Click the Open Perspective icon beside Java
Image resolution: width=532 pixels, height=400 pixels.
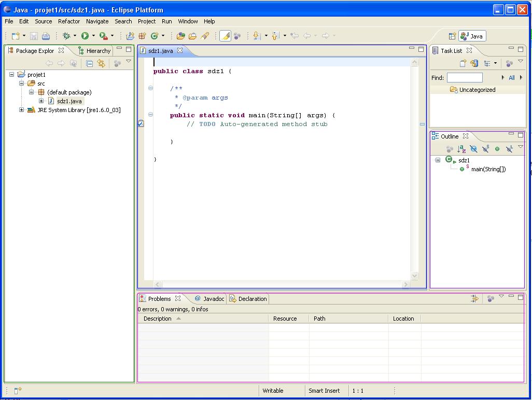click(x=452, y=36)
